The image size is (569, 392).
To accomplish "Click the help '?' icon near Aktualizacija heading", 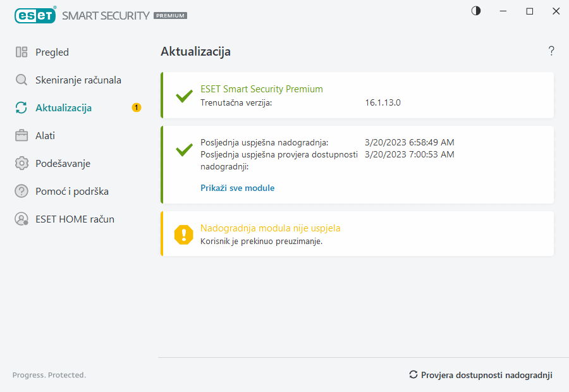I will [551, 51].
